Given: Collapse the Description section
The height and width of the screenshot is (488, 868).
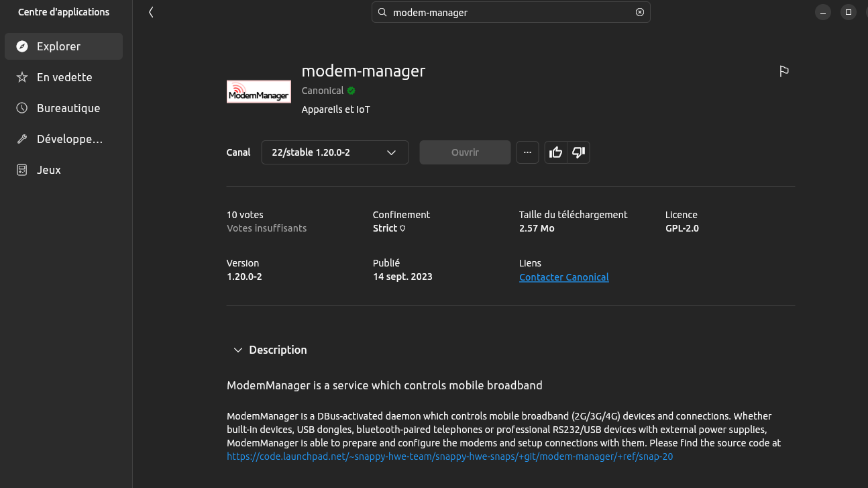Looking at the screenshot, I should click(x=237, y=350).
